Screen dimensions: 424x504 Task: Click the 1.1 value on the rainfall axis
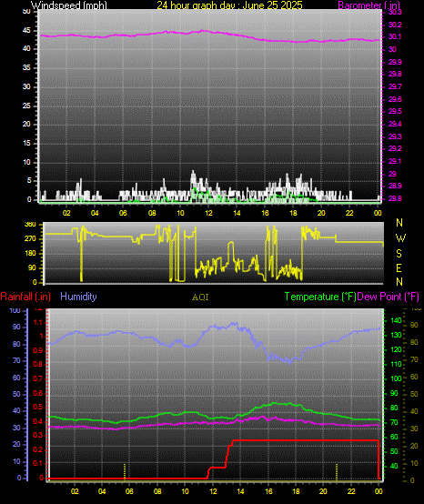pos(38,322)
